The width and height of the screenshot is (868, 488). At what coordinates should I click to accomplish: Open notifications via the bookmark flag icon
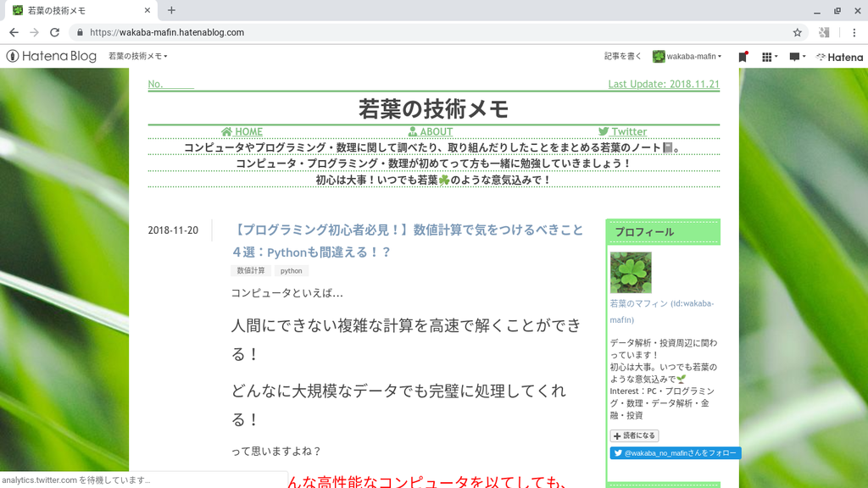[743, 57]
